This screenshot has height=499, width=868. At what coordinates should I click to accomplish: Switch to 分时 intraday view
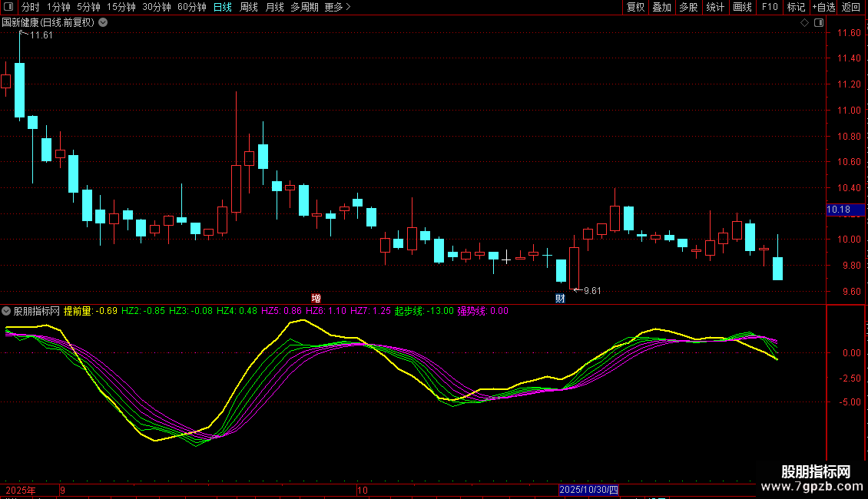(31, 7)
